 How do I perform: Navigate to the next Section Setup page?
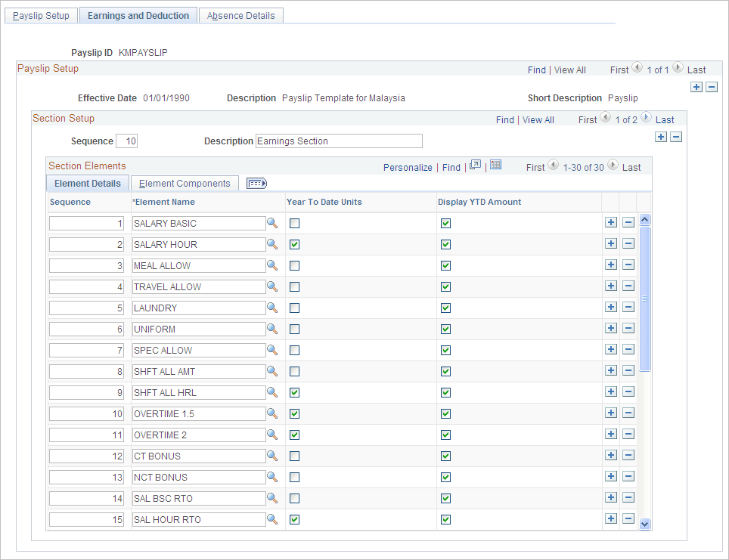point(647,118)
